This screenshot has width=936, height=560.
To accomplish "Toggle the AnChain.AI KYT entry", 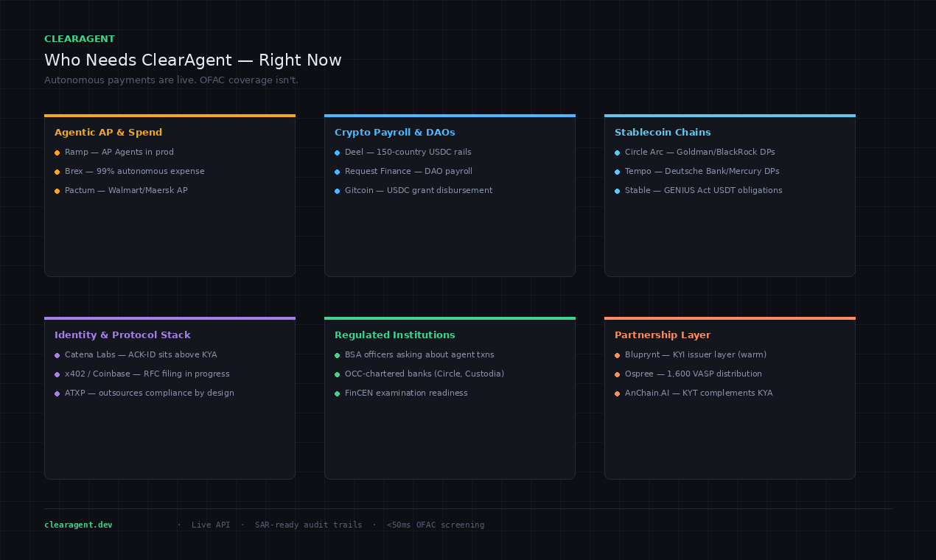I will (x=699, y=393).
